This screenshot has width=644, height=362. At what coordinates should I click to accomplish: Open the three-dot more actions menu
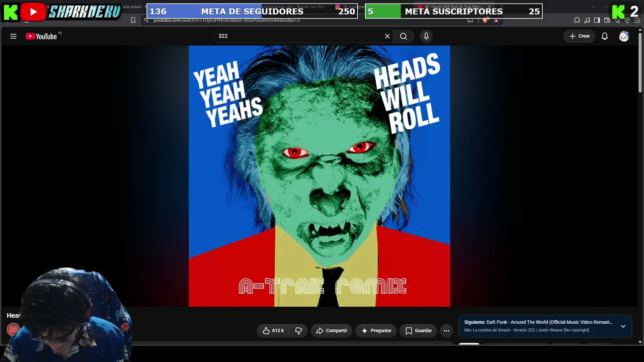click(446, 330)
